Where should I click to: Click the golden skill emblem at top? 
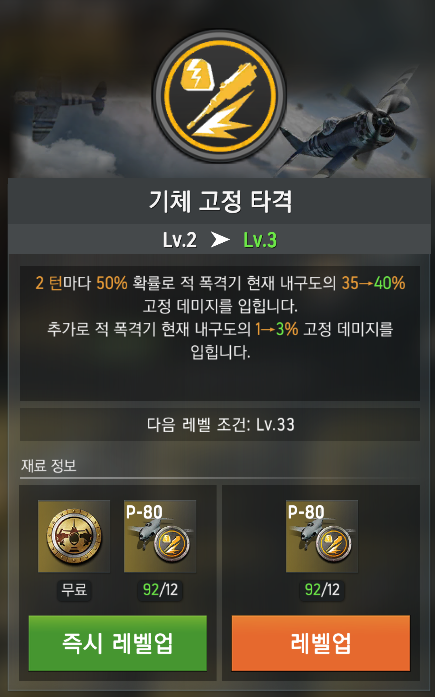coord(219,96)
